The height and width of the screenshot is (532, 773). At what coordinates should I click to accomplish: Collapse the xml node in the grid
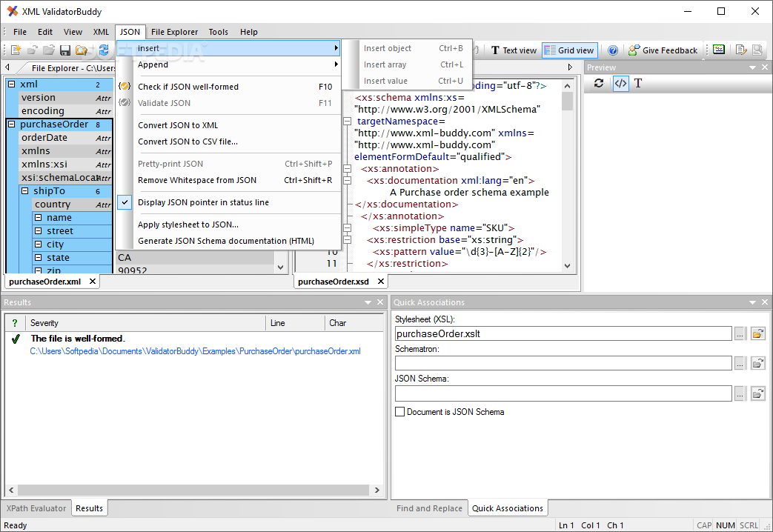(x=12, y=84)
